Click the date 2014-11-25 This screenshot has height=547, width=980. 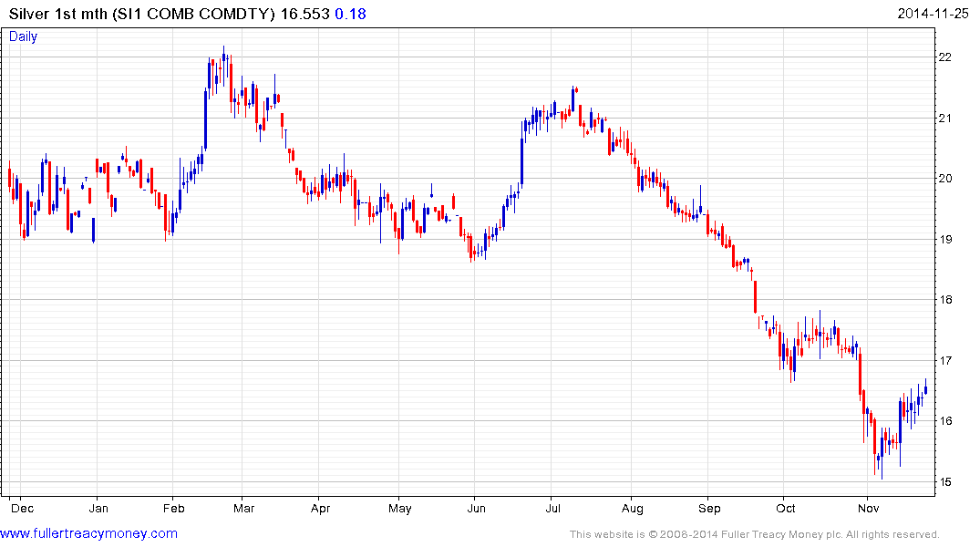[x=933, y=14]
